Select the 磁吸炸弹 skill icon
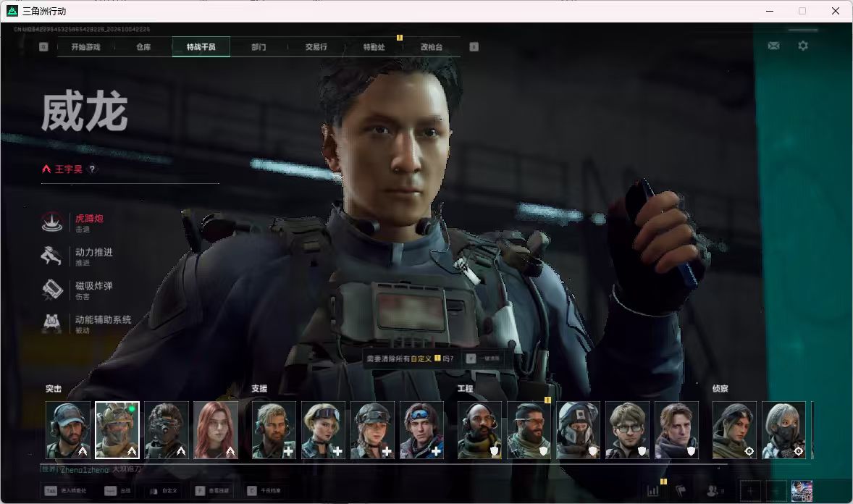This screenshot has width=853, height=504. pos(52,290)
